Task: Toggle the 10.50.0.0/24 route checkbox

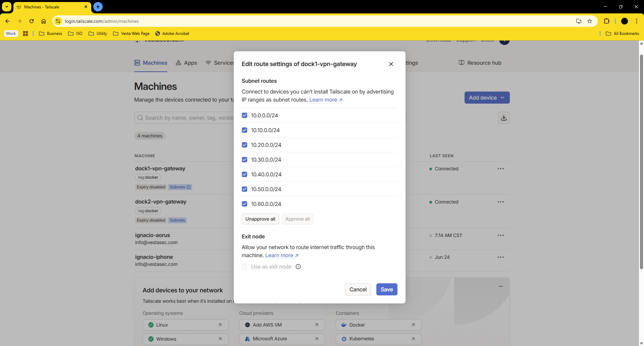Action: click(245, 189)
